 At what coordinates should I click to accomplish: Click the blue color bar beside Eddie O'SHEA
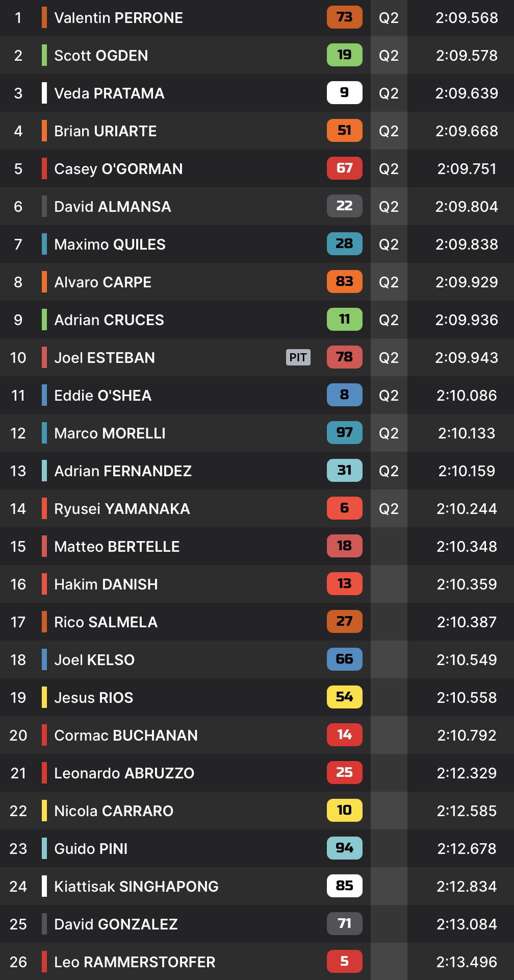[x=44, y=395]
